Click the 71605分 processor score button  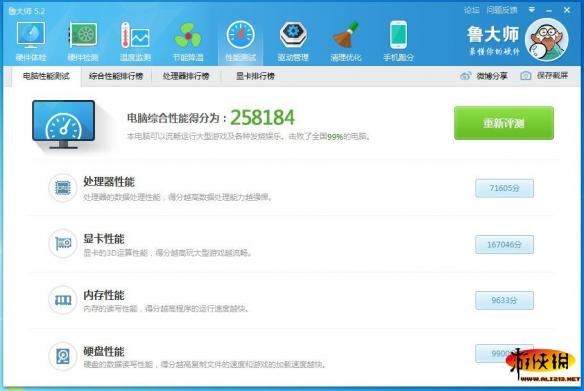coord(504,188)
